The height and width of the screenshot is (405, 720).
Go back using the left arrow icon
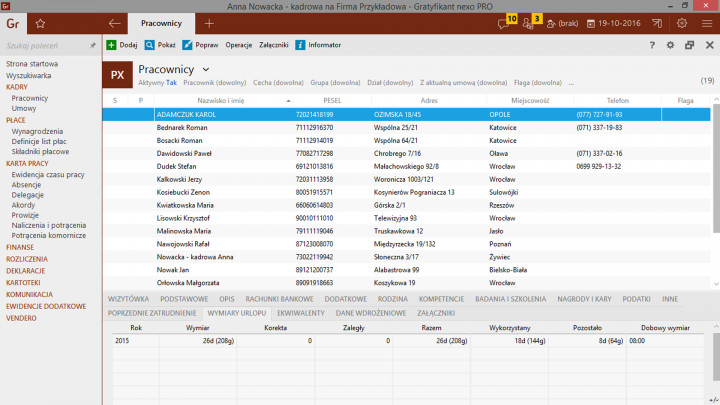(x=114, y=22)
